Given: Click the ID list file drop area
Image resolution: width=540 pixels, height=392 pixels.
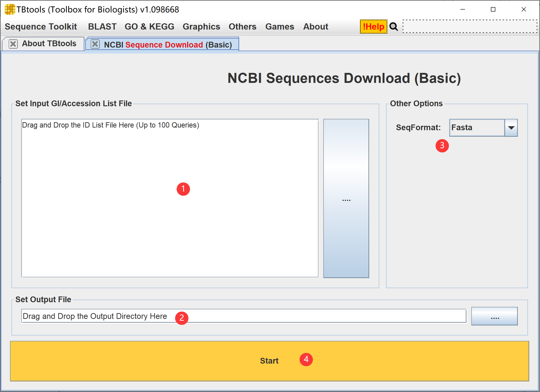Looking at the screenshot, I should 170,198.
